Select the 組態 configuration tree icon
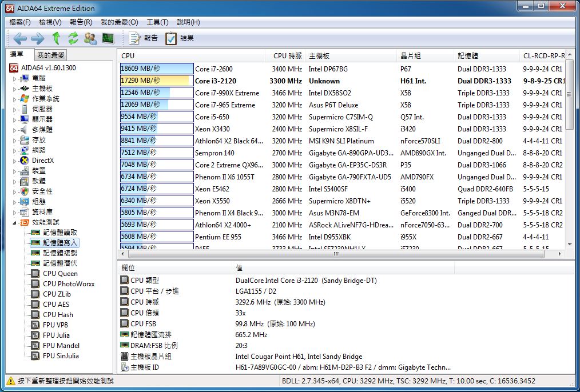The height and width of the screenshot is (392, 580). click(x=25, y=202)
